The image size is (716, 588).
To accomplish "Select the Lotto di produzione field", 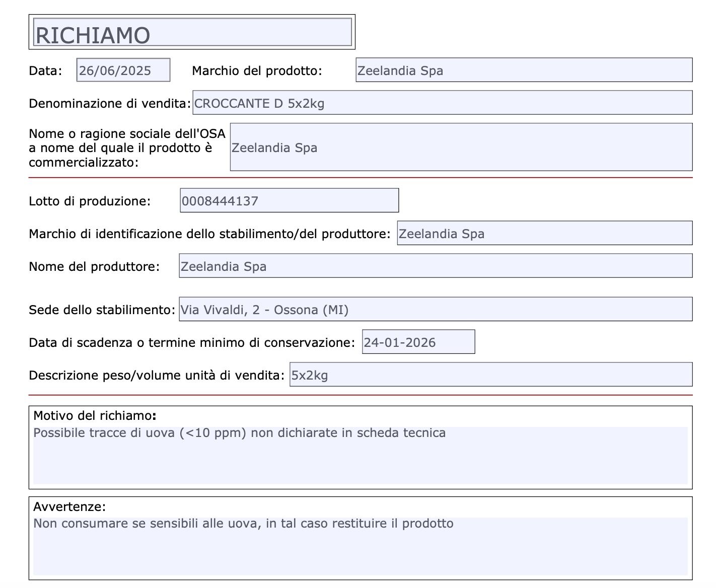I will (x=289, y=200).
